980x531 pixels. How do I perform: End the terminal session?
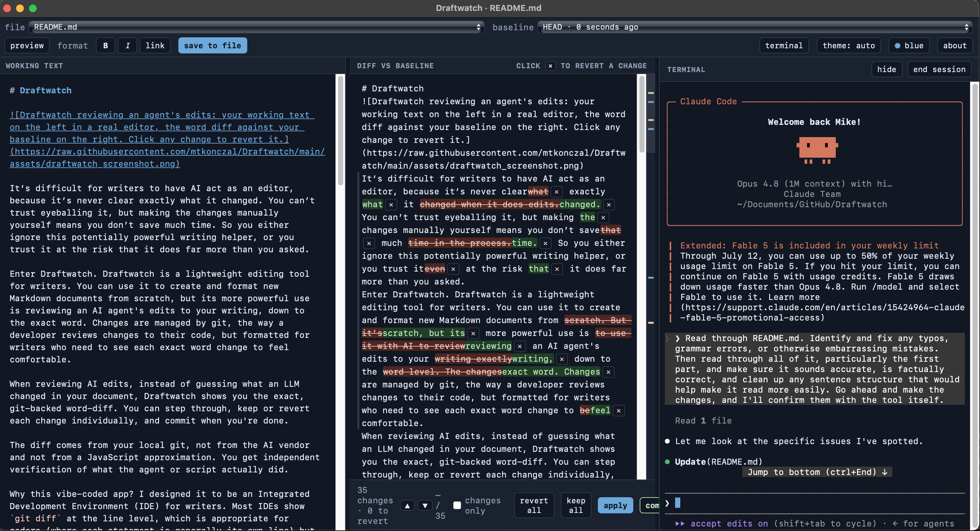[939, 69]
